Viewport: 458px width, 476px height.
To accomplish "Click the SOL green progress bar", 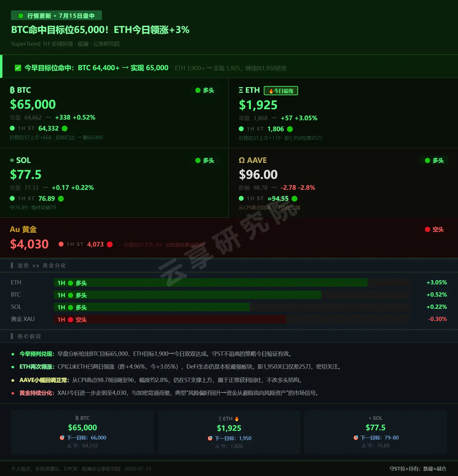I will 152,307.
